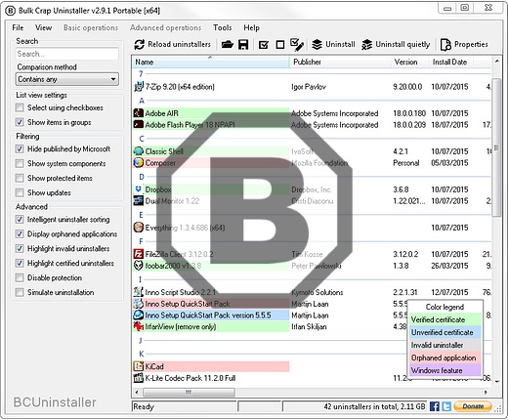Click the select all checkmark icon
Viewport: 508px width, 420px height.
pos(264,45)
